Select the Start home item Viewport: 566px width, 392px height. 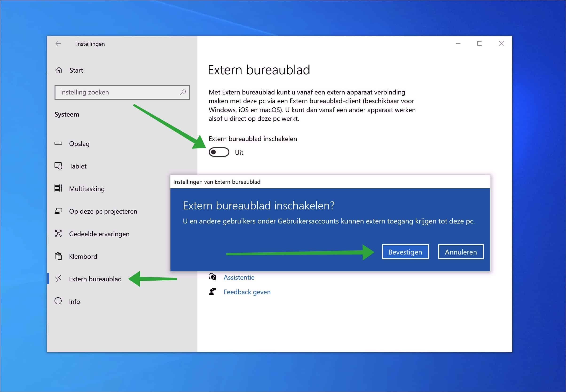(76, 70)
